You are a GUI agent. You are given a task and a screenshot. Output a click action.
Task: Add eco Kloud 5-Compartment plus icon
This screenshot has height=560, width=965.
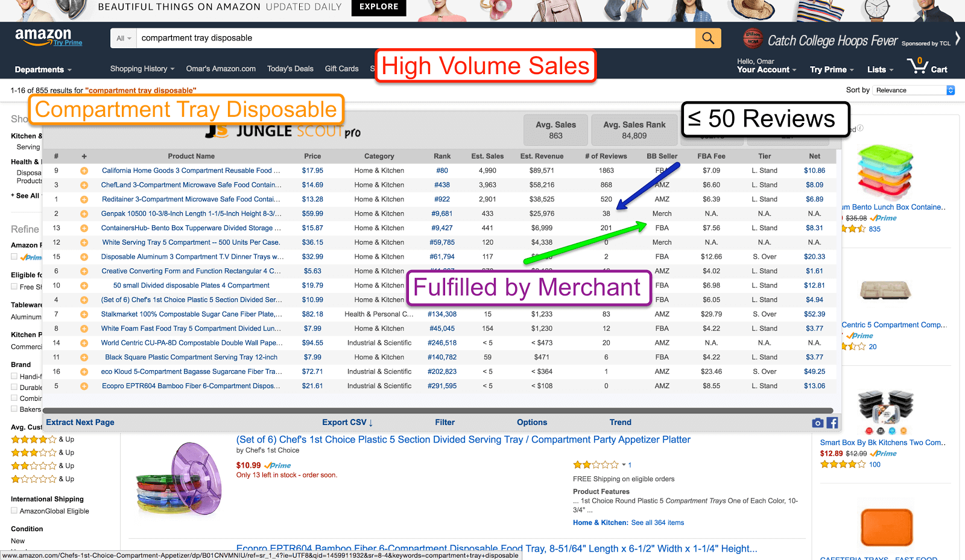pyautogui.click(x=84, y=372)
